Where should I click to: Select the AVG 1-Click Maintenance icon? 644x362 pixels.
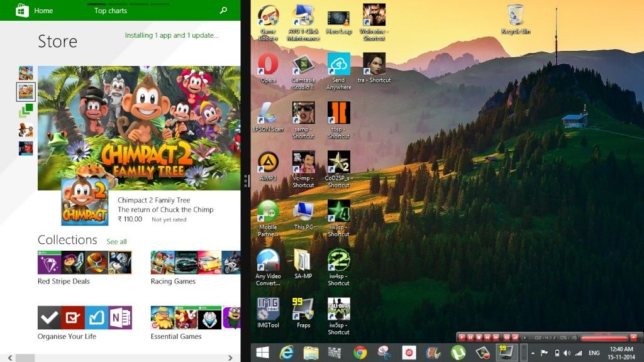[x=304, y=23]
